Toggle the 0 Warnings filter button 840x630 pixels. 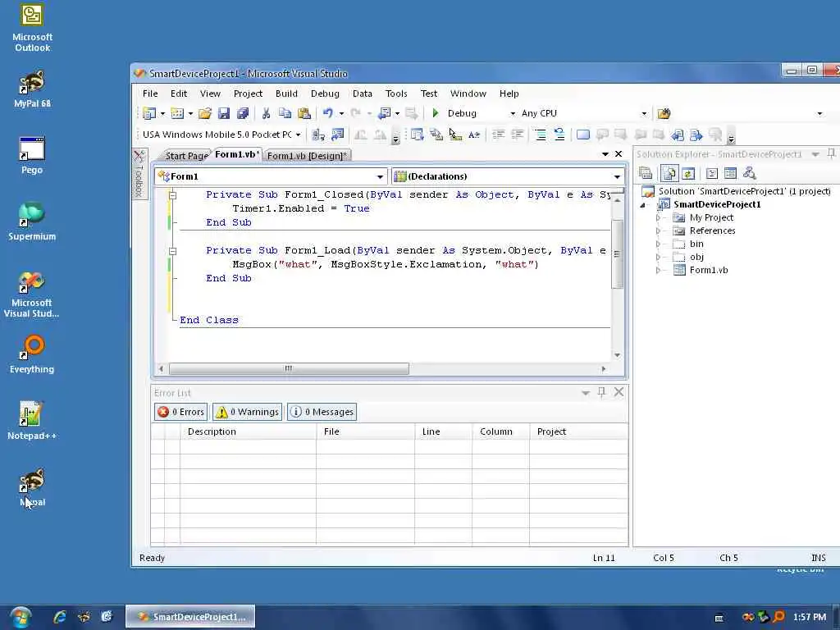pos(247,412)
